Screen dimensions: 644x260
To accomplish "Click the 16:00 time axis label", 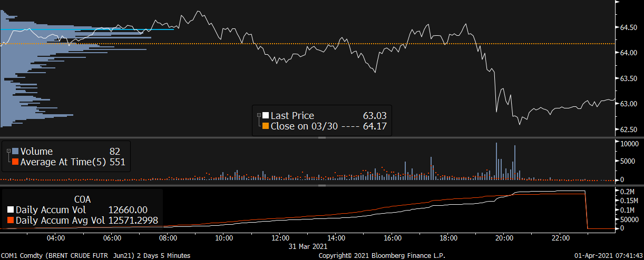I will 392,238.
